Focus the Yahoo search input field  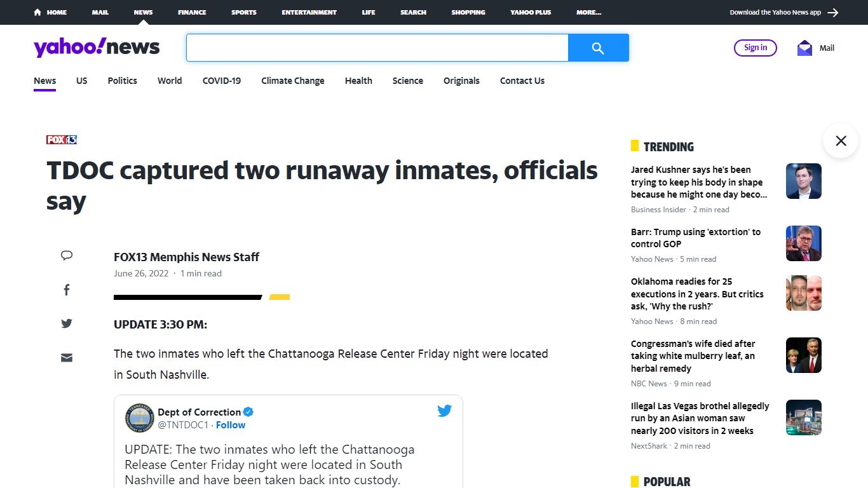click(377, 48)
